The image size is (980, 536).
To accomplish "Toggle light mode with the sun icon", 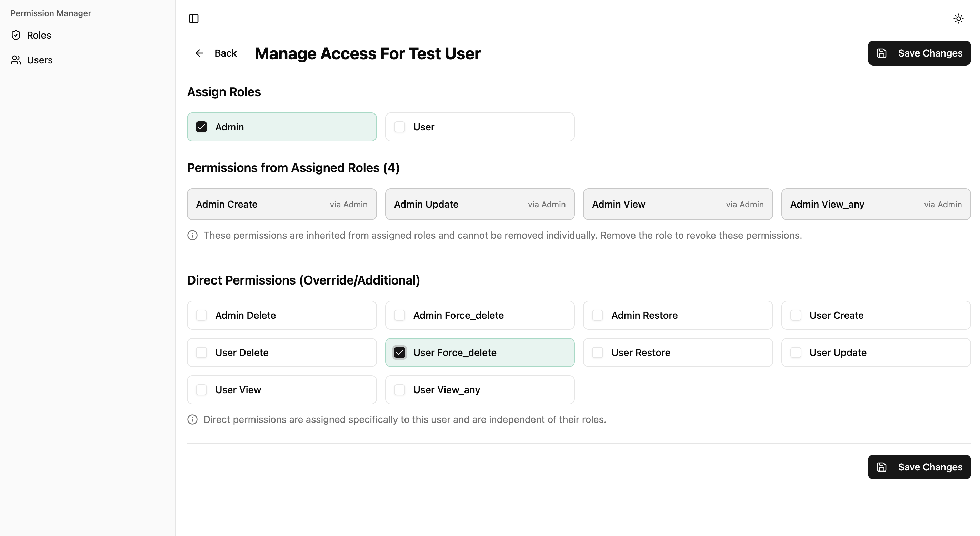I will (x=958, y=19).
